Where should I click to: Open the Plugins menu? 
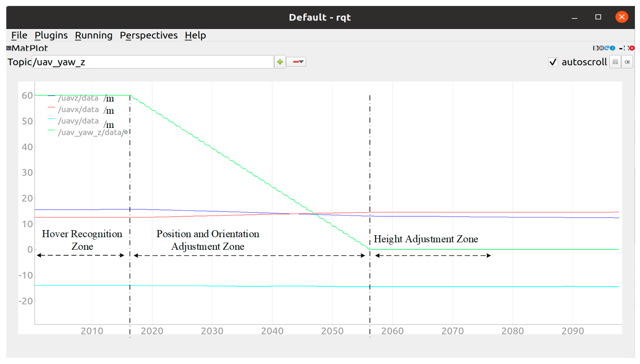pyautogui.click(x=51, y=35)
